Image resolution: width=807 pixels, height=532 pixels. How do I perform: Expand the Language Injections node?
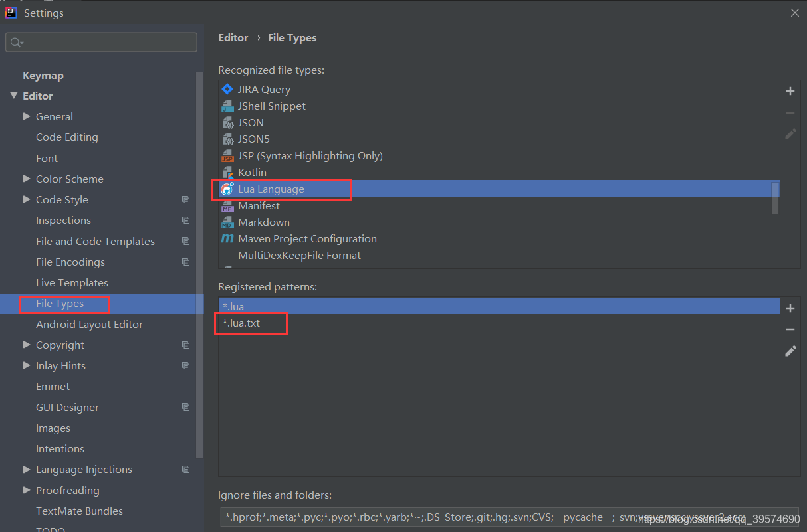coord(27,469)
